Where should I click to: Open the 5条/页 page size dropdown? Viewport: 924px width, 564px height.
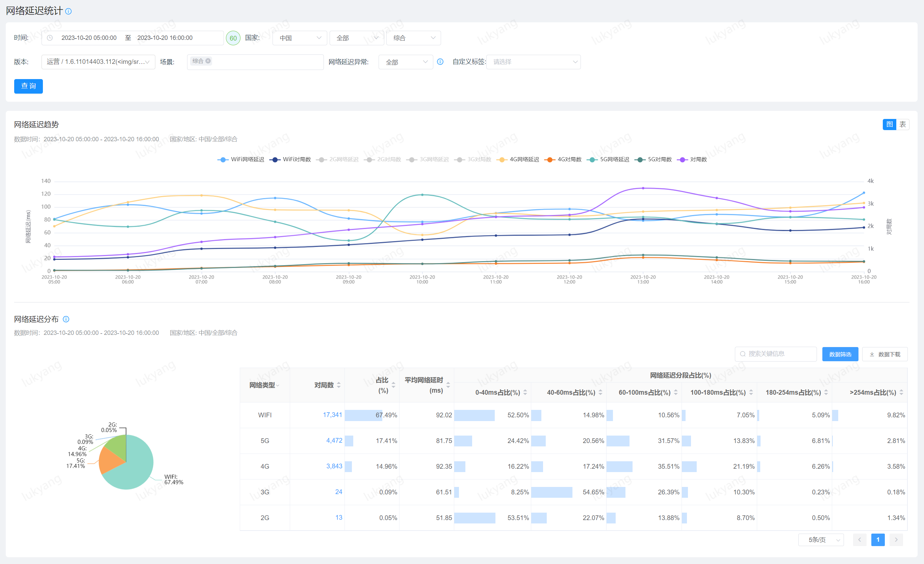pyautogui.click(x=821, y=540)
